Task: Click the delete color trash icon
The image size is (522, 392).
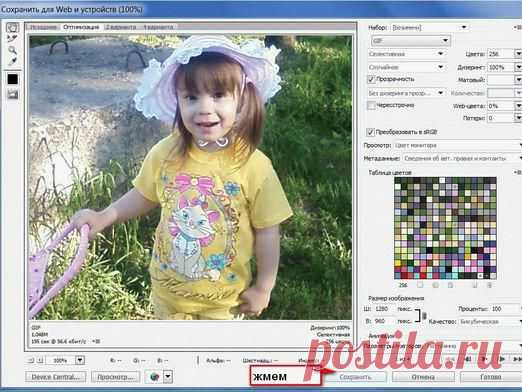Action: tap(490, 285)
